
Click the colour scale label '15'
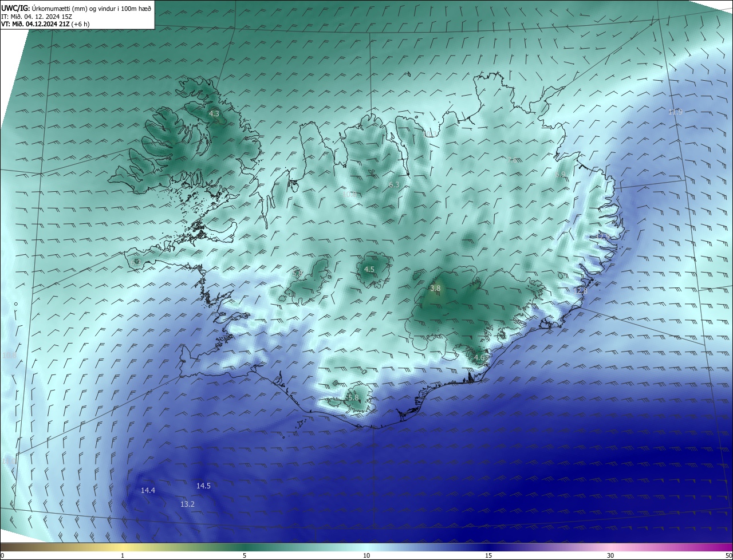point(488,555)
